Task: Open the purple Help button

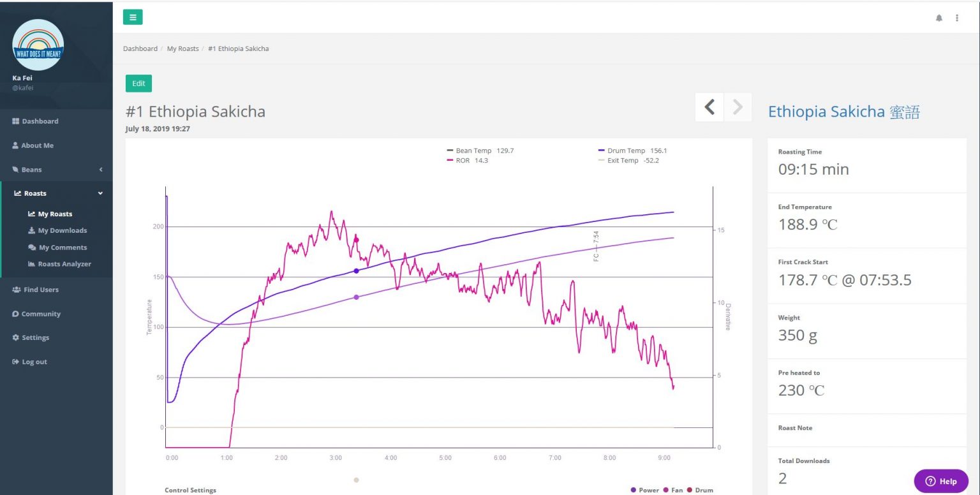Action: [940, 481]
